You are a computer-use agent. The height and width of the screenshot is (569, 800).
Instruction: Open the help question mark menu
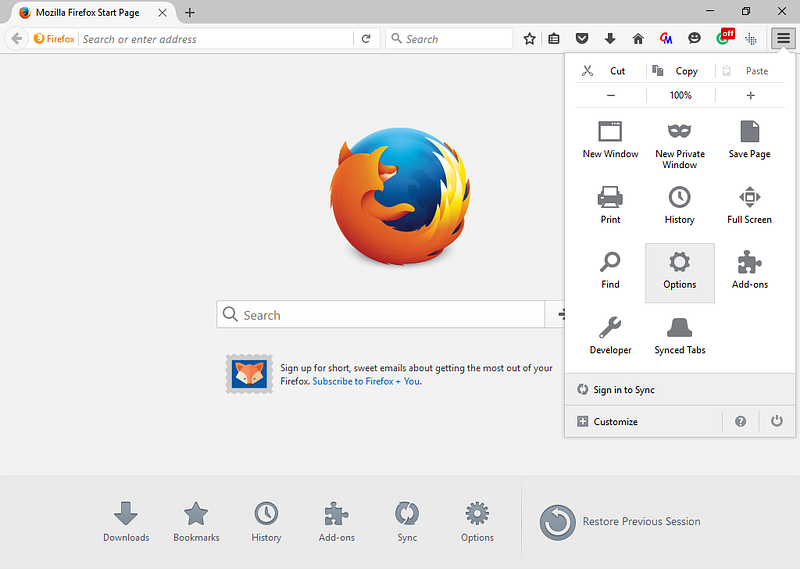[740, 422]
